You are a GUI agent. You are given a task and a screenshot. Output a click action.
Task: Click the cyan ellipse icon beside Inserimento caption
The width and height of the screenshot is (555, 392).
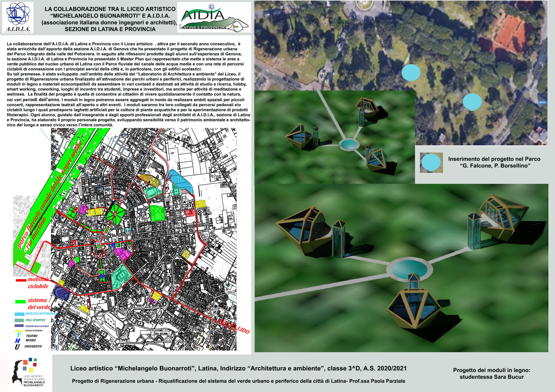click(x=431, y=162)
